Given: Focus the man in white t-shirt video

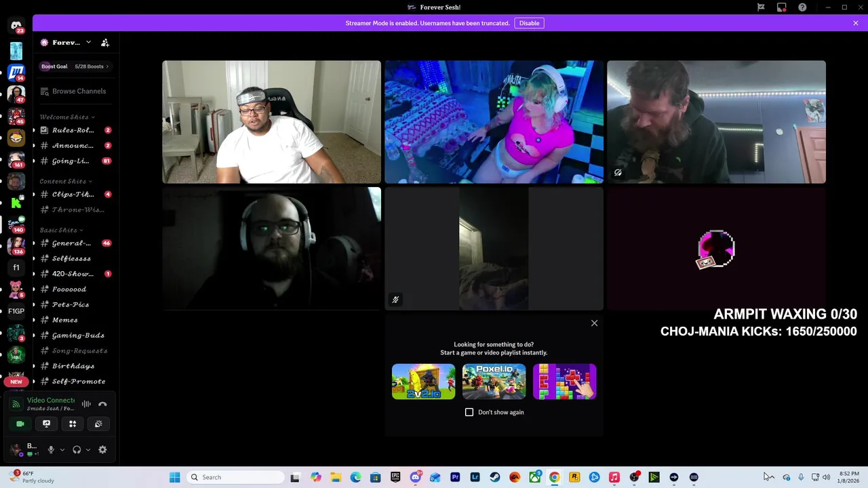Looking at the screenshot, I should coord(271,122).
